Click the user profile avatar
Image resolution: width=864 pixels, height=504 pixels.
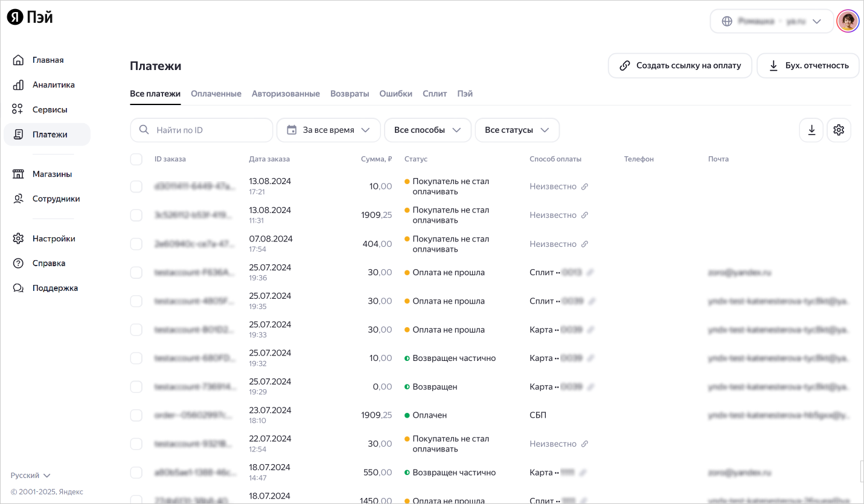pyautogui.click(x=847, y=21)
